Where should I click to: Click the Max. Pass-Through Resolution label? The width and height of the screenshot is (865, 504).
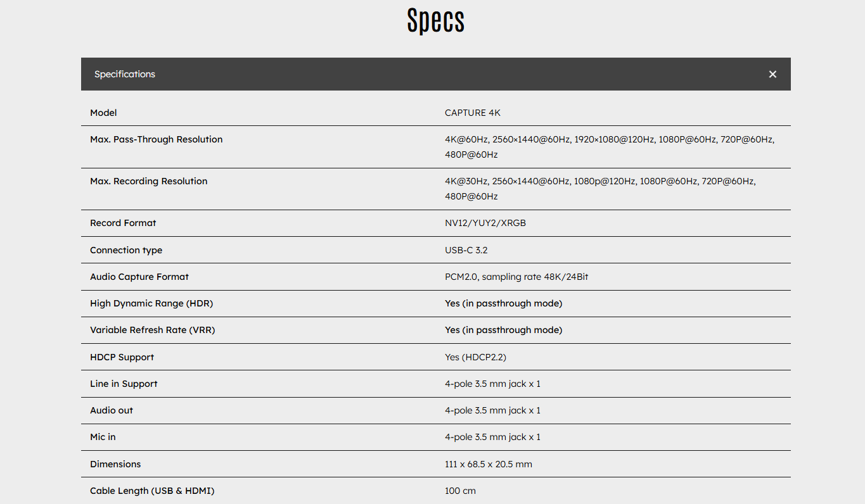coord(157,139)
